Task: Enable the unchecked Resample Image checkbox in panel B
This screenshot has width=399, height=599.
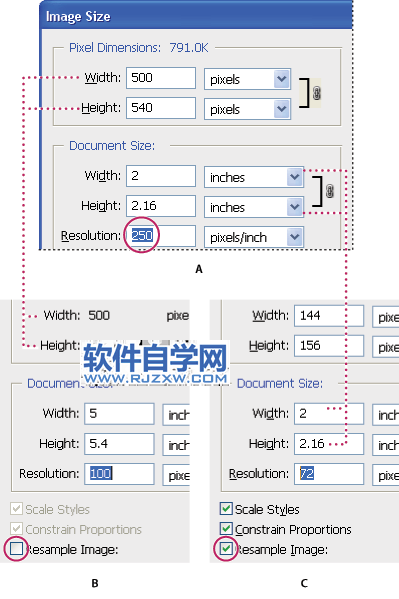Action: click(16, 549)
